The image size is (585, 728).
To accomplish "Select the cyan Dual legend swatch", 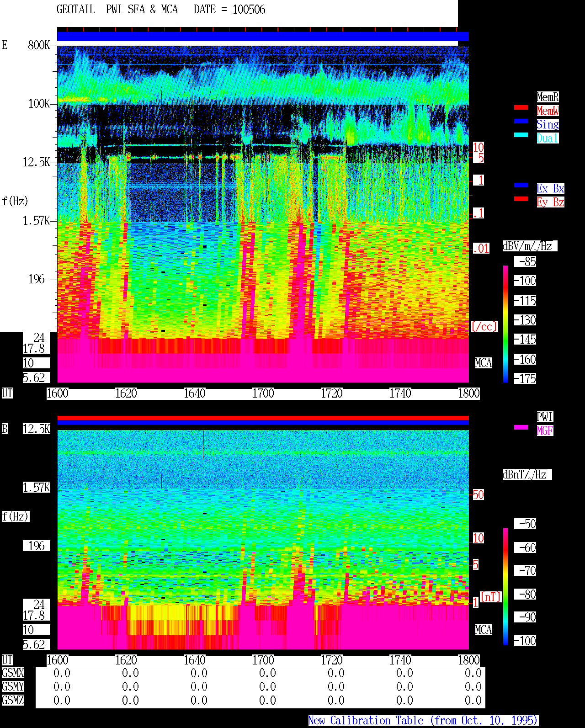I will 521,135.
